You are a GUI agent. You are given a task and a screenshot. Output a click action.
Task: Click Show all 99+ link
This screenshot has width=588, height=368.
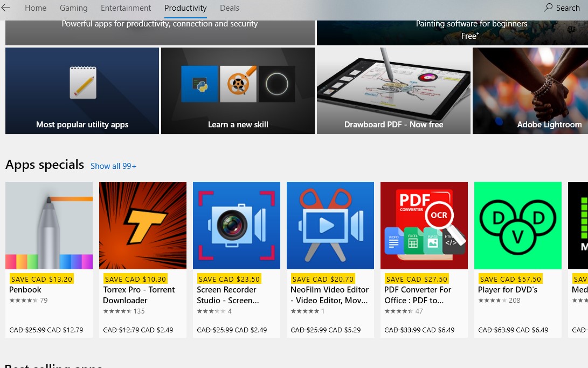pyautogui.click(x=113, y=166)
